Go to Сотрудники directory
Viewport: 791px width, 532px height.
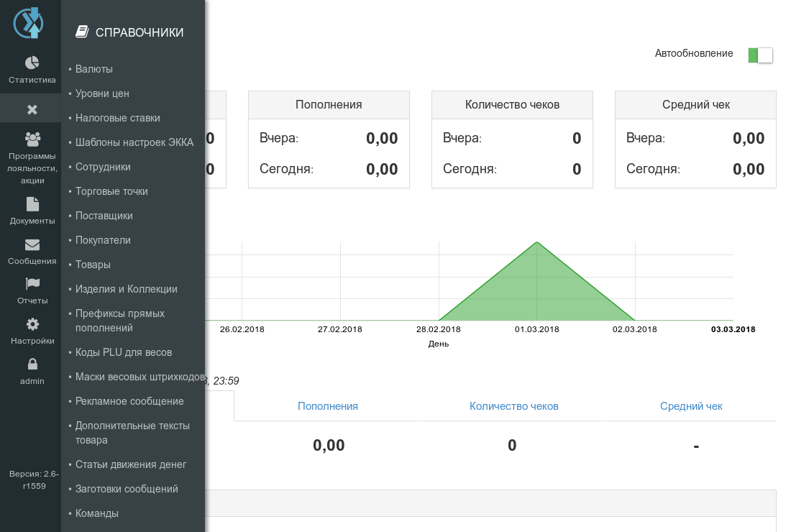pos(103,167)
